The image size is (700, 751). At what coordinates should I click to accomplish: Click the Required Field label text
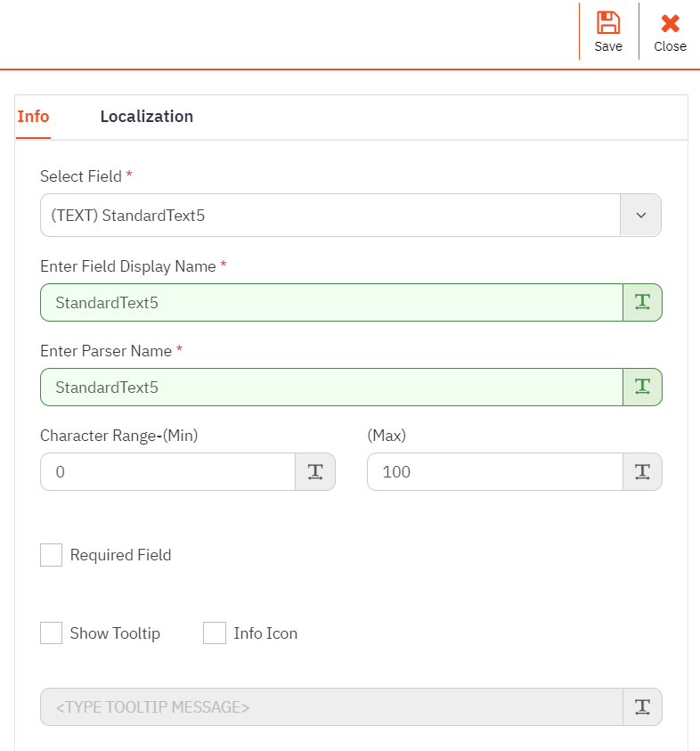(x=120, y=555)
